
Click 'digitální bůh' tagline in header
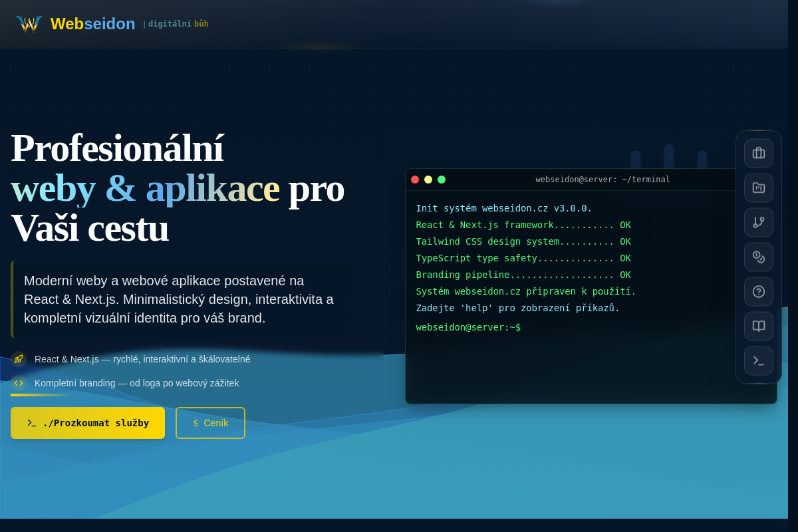coord(178,24)
